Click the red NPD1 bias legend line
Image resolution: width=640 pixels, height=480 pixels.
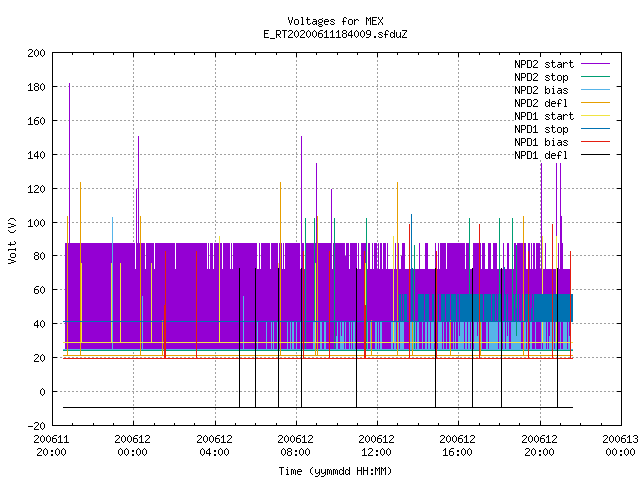[596, 142]
